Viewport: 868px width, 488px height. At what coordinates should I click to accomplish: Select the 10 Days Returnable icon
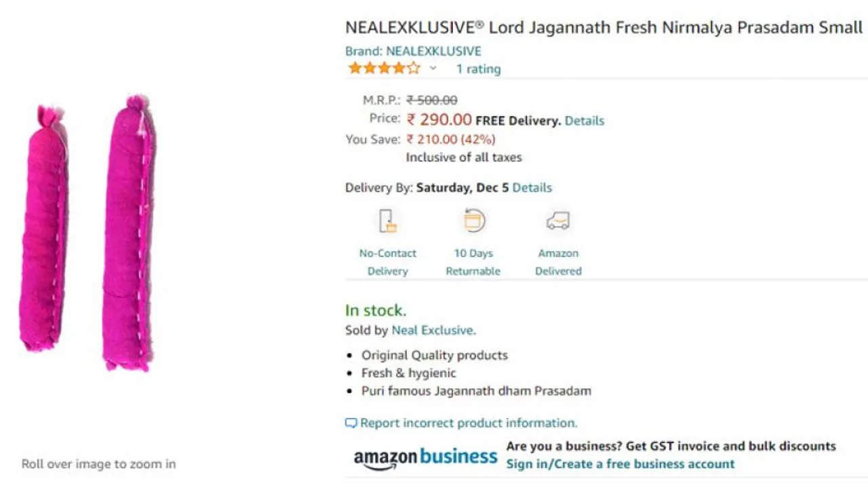[x=473, y=221]
